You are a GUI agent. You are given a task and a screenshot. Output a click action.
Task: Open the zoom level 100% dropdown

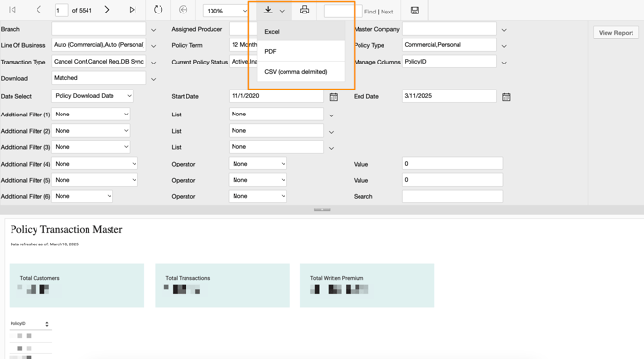[226, 11]
